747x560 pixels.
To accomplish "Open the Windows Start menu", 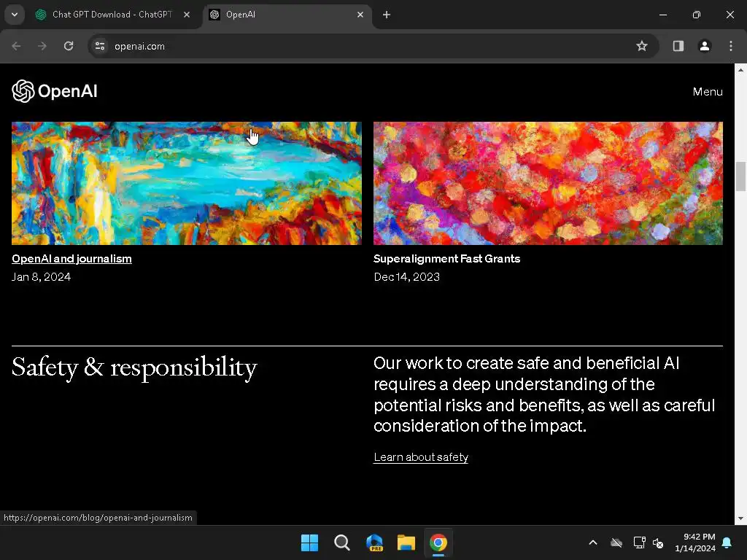I will (309, 542).
